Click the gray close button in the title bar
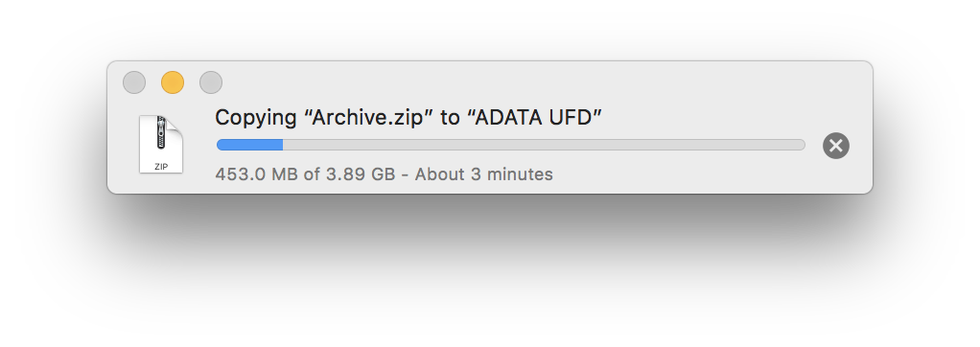Image resolution: width=980 pixels, height=347 pixels. [134, 82]
